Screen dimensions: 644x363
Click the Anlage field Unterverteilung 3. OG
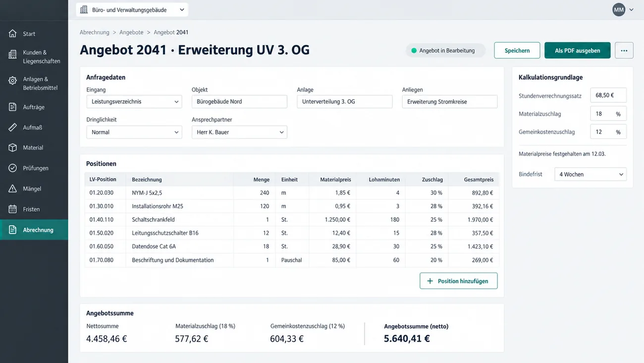(x=345, y=102)
